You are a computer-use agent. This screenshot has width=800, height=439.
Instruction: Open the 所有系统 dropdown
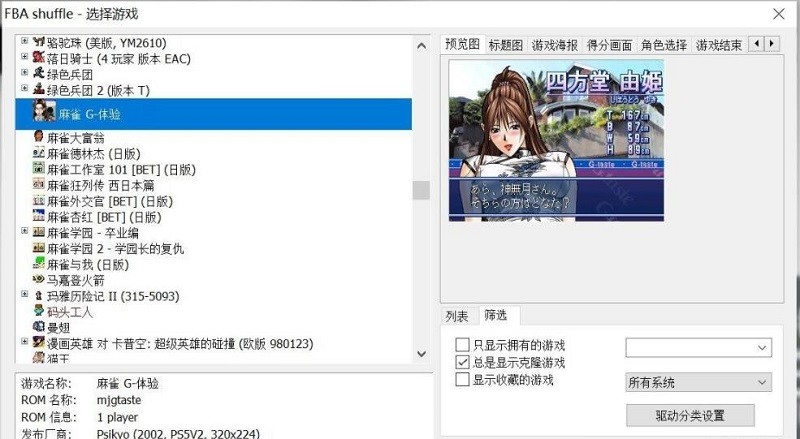point(698,382)
